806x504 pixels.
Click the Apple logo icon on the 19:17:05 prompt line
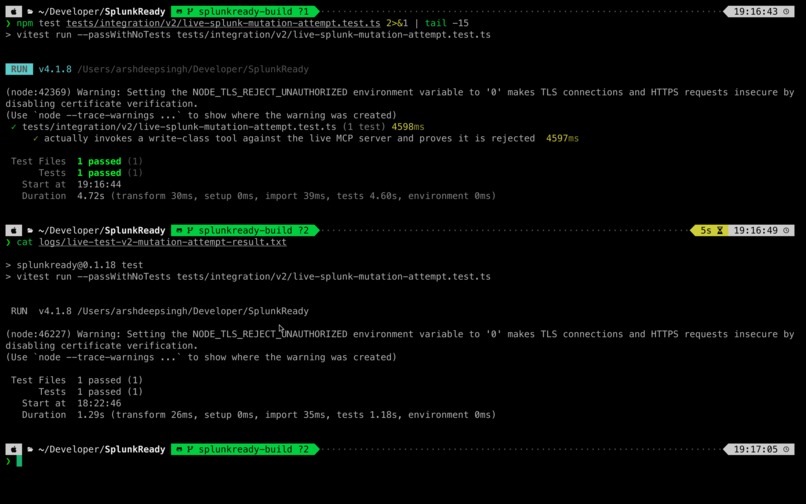[13, 449]
